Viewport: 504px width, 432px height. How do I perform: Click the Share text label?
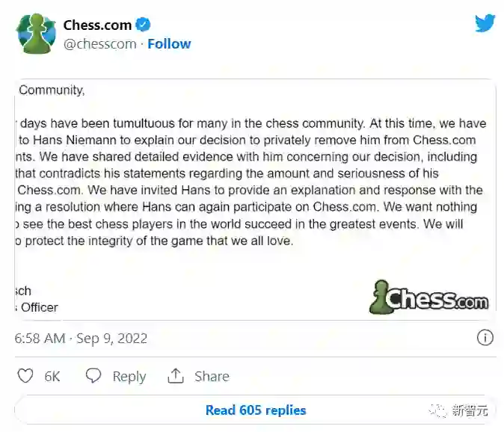211,377
